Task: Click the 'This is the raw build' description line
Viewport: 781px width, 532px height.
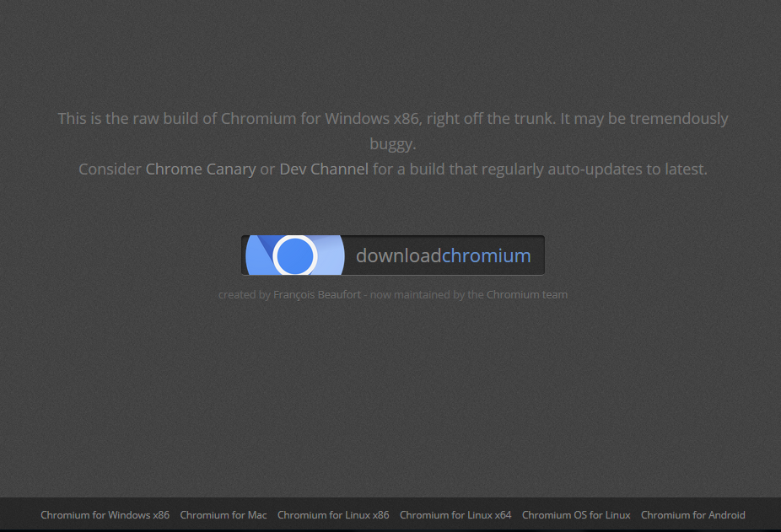Action: pyautogui.click(x=392, y=119)
